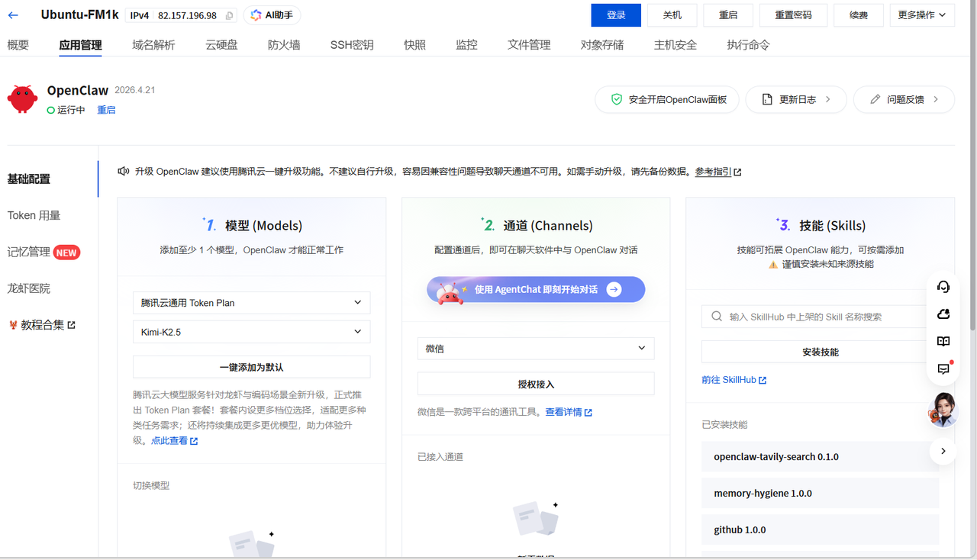The image size is (977, 560).
Task: Click the red OpenClaw mascot logo
Action: [22, 99]
